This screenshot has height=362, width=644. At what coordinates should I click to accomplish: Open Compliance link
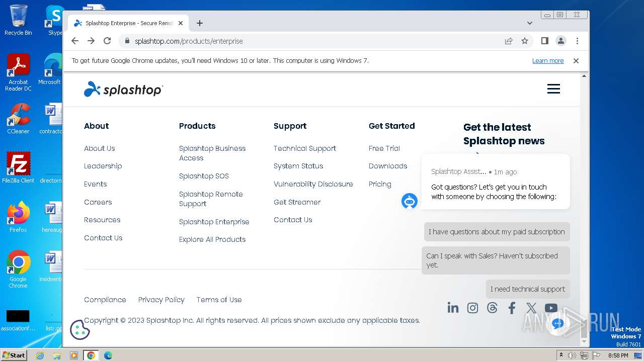pos(105,300)
